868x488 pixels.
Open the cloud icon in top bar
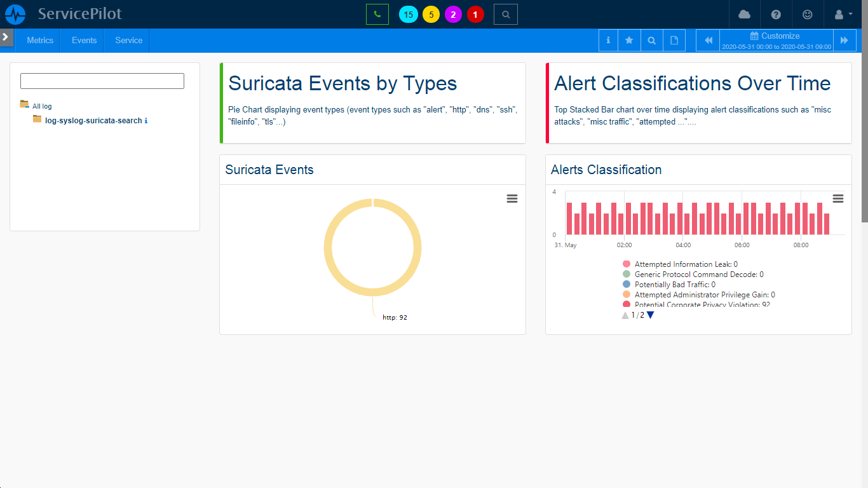click(744, 14)
